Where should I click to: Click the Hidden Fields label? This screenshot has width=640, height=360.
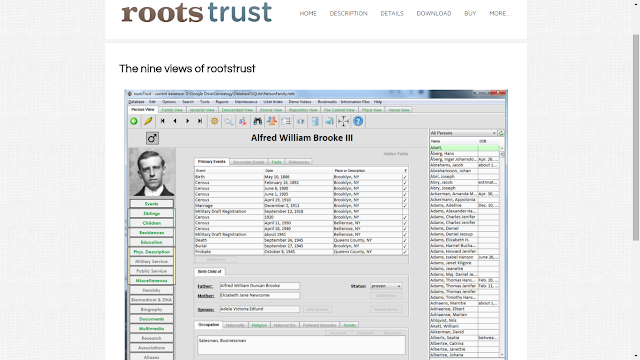[x=396, y=154]
